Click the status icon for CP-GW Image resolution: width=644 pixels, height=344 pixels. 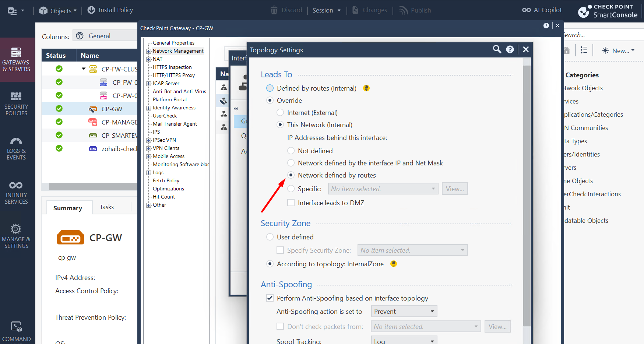[59, 109]
